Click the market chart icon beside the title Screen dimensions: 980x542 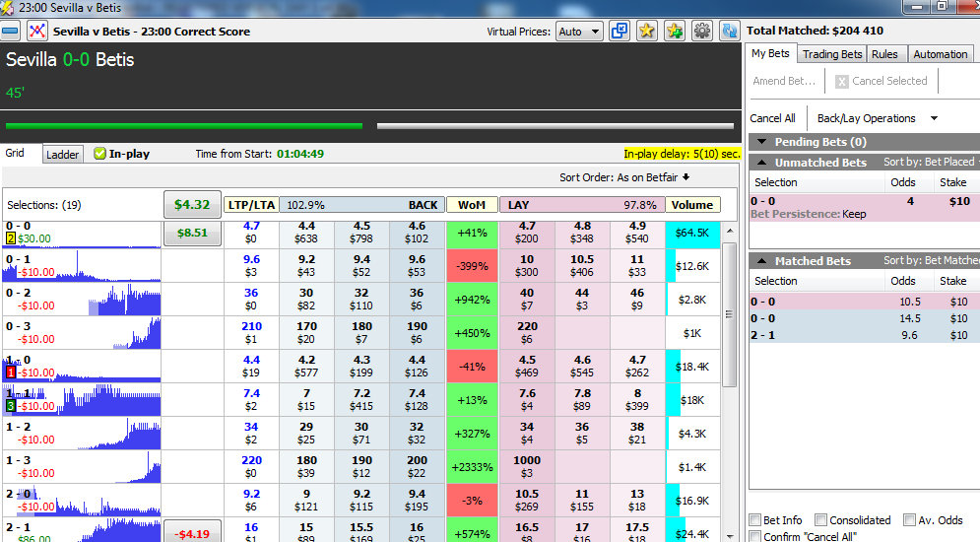(x=37, y=31)
